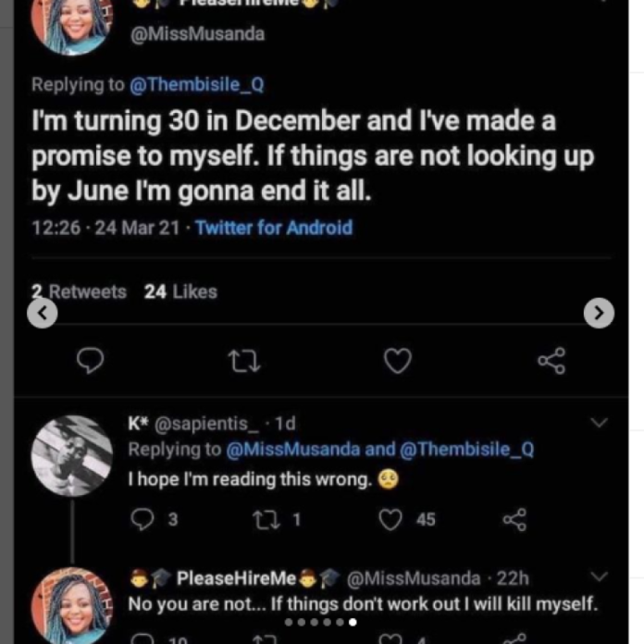
Task: Expand options chevron on the @sapientis_ reply
Action: (x=599, y=424)
